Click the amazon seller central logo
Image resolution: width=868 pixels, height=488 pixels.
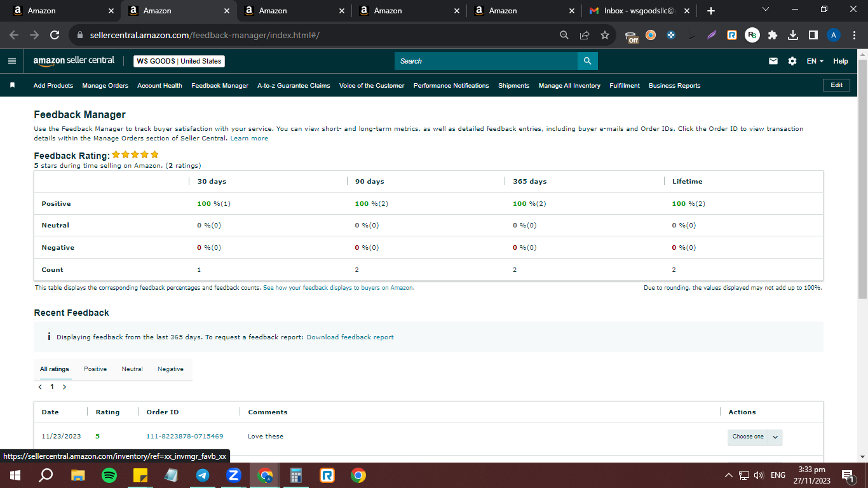(x=74, y=61)
